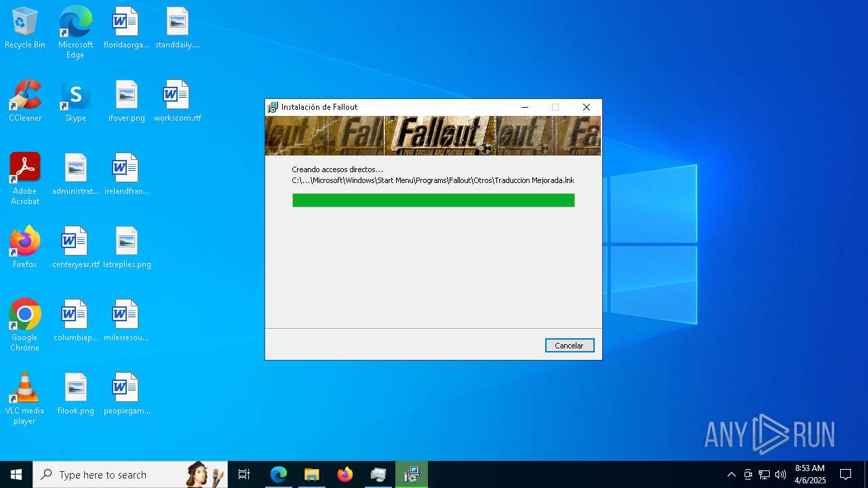
Task: Select the filook.png file icon
Action: 75,394
